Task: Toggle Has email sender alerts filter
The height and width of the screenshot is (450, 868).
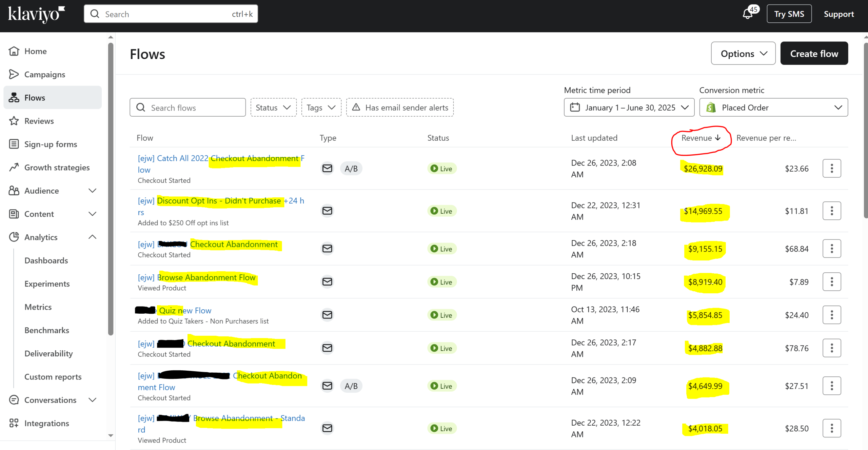Action: click(400, 107)
